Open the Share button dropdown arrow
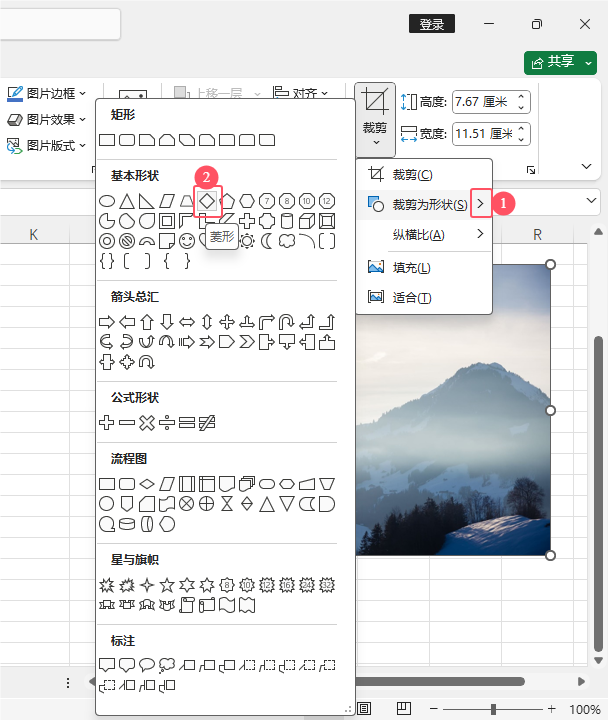 (x=588, y=63)
